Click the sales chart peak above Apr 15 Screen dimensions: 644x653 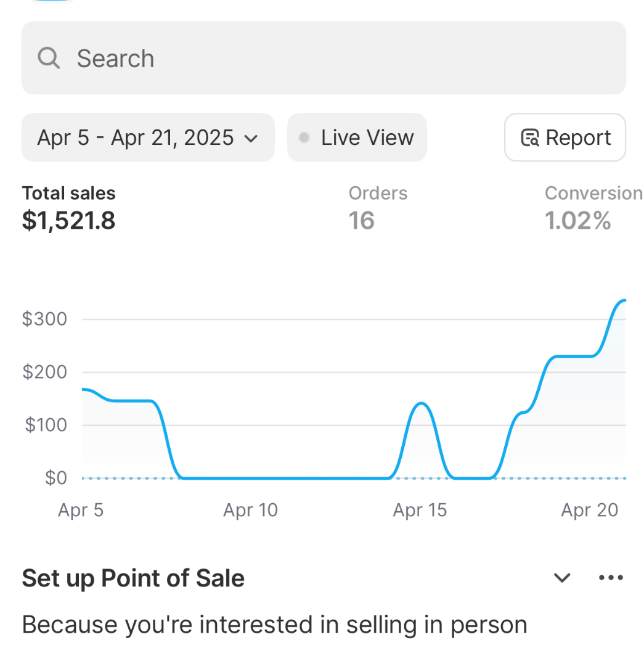tap(421, 404)
